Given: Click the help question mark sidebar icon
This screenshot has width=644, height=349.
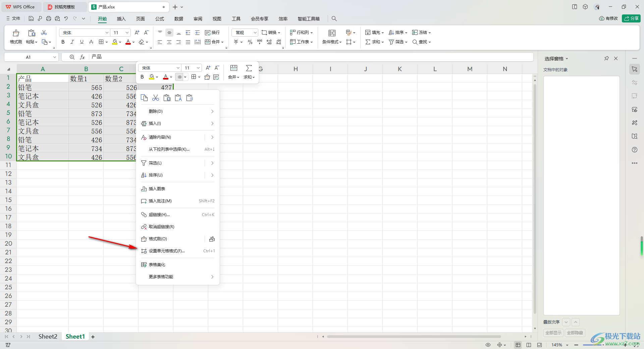Looking at the screenshot, I should [x=634, y=150].
